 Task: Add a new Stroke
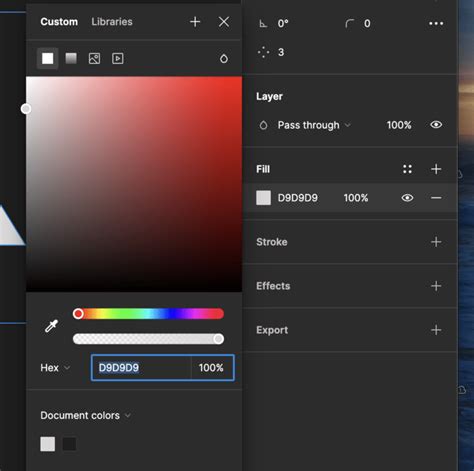[x=436, y=242]
